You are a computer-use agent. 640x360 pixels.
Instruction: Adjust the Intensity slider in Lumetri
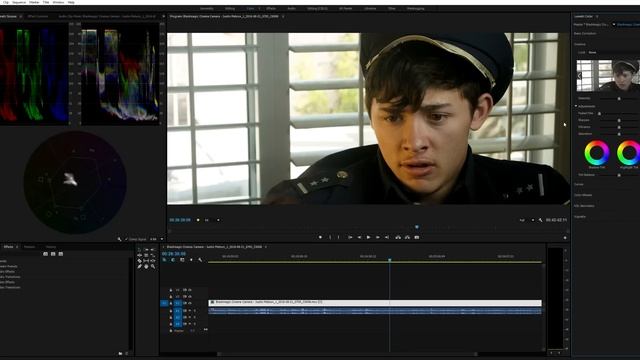(619, 98)
